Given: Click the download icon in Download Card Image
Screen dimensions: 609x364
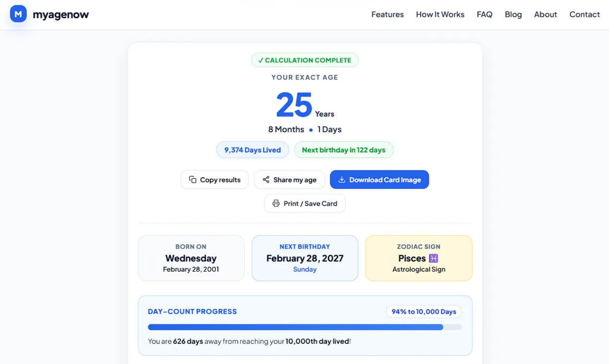Looking at the screenshot, I should tap(342, 180).
